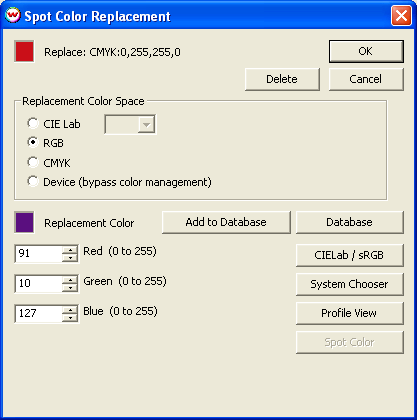Screen dimensions: 417x420
Task: Click the purple Replacement Color swatch
Action: [x=24, y=222]
